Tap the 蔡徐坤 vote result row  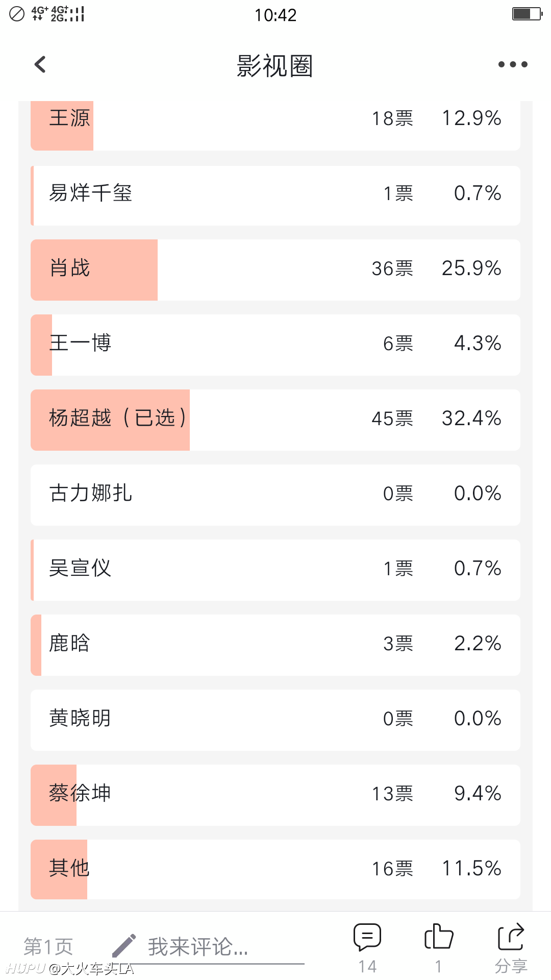(275, 795)
